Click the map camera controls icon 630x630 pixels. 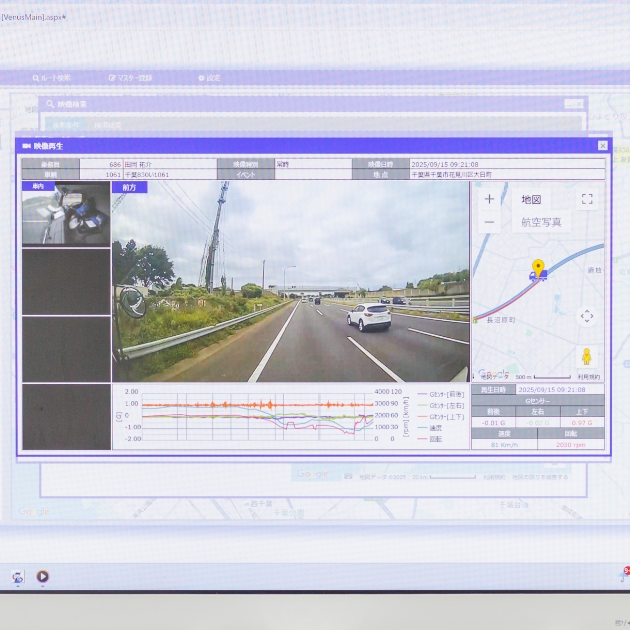coord(587,316)
